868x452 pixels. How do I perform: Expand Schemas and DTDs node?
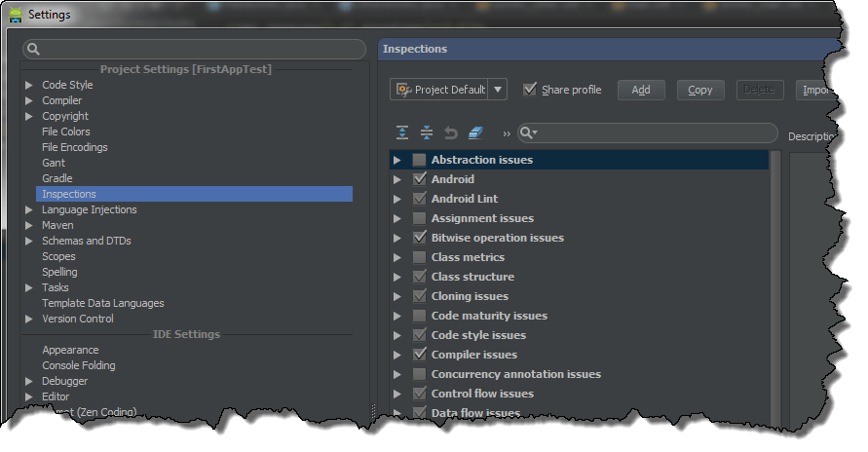click(x=29, y=241)
